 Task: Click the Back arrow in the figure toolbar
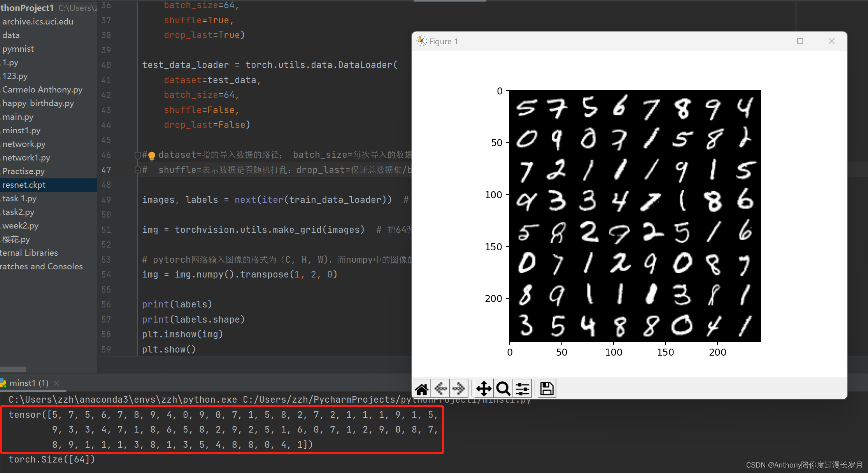(441, 389)
